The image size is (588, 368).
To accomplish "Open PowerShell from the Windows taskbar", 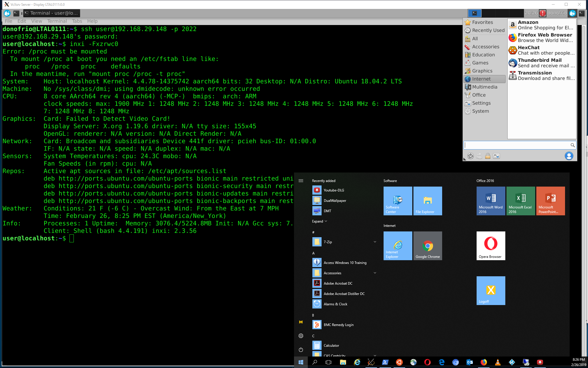I will [385, 362].
